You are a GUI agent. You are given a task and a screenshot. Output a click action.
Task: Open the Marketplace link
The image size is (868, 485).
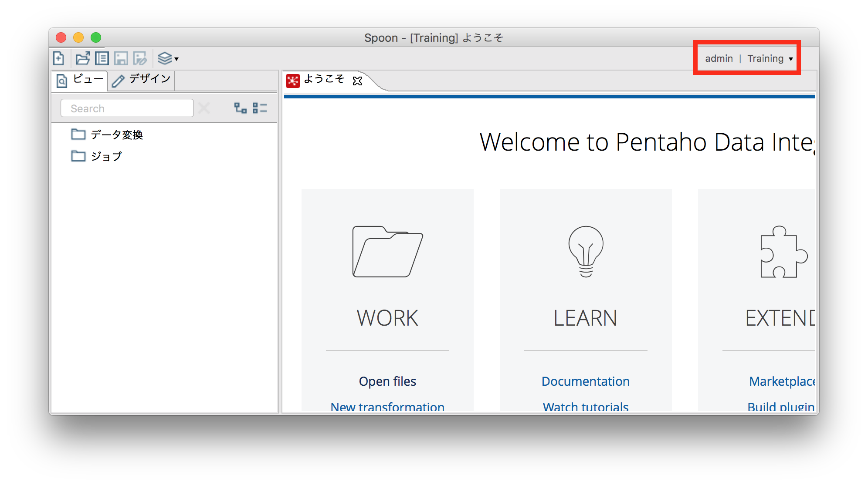pos(782,381)
